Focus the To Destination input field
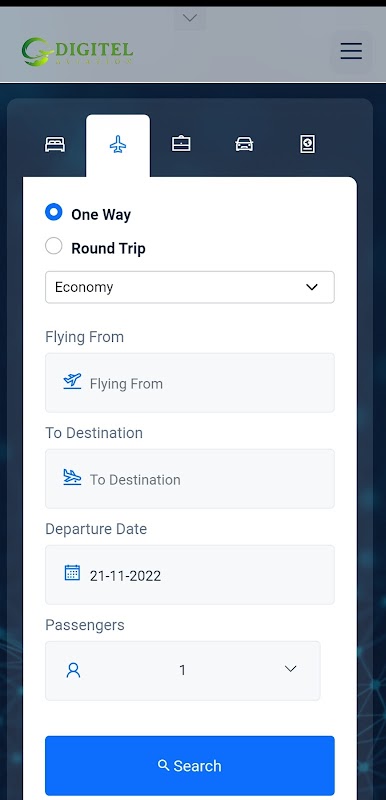 pyautogui.click(x=190, y=479)
